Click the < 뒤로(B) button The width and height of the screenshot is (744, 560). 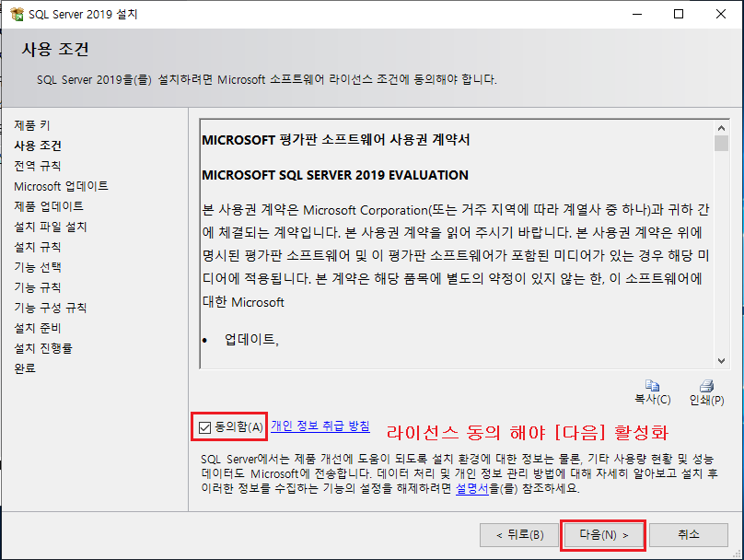(519, 535)
